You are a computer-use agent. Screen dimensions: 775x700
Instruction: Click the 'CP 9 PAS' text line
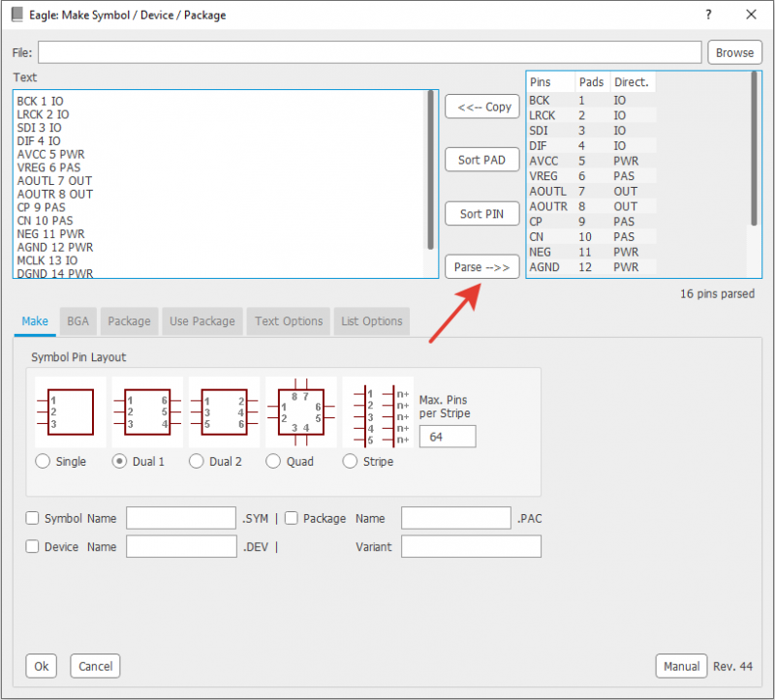click(x=41, y=207)
